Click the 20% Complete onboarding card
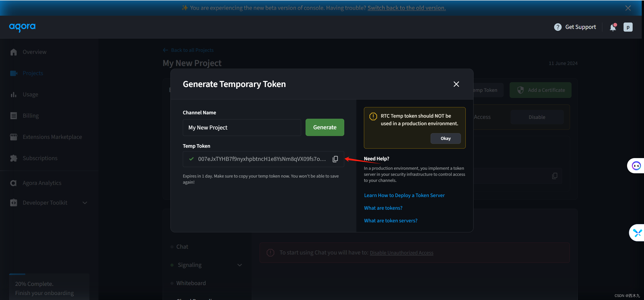 [x=49, y=287]
